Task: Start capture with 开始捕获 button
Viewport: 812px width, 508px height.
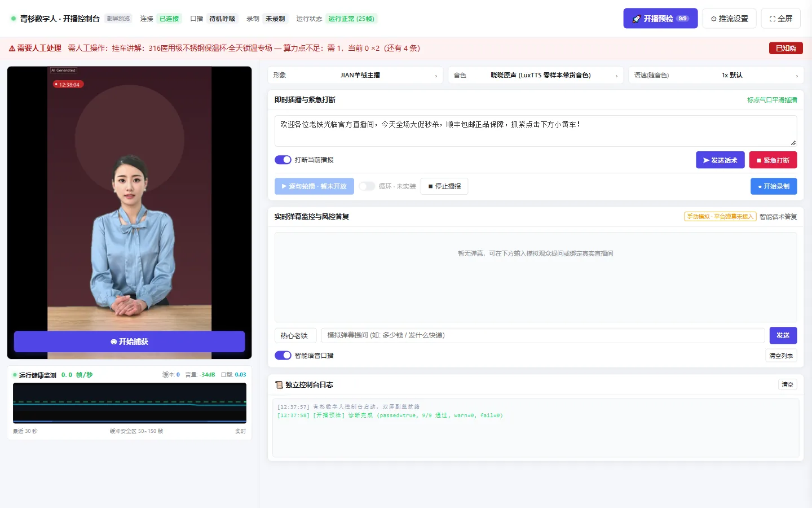Action: (129, 341)
